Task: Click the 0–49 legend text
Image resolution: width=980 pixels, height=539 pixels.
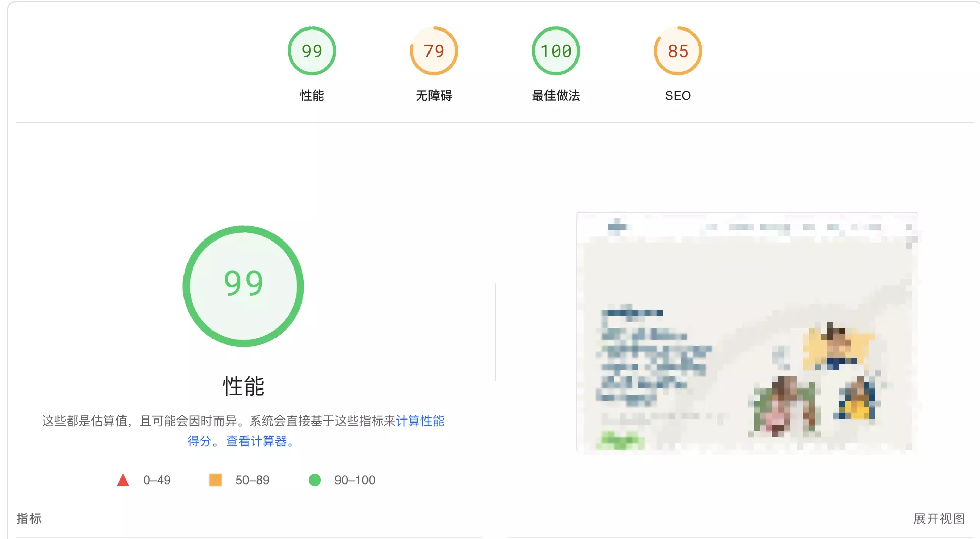Action: (x=157, y=480)
